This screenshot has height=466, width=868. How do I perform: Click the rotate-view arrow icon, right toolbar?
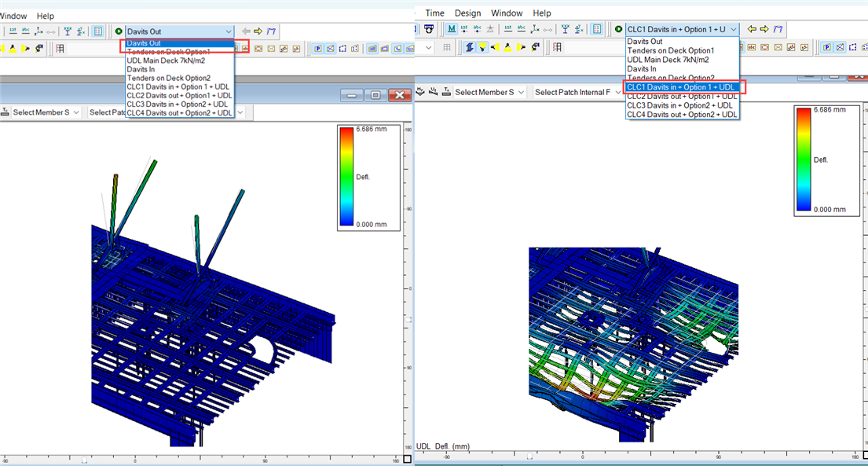(x=536, y=47)
